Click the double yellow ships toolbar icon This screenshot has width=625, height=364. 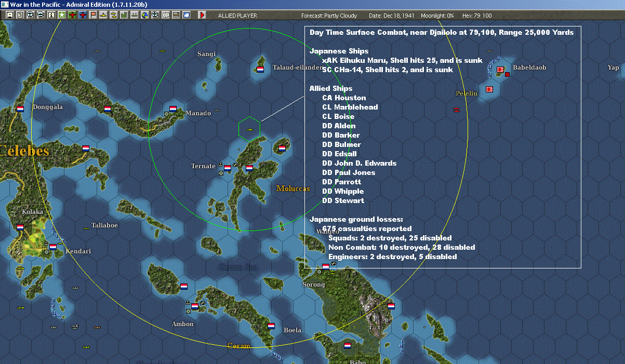pyautogui.click(x=114, y=15)
